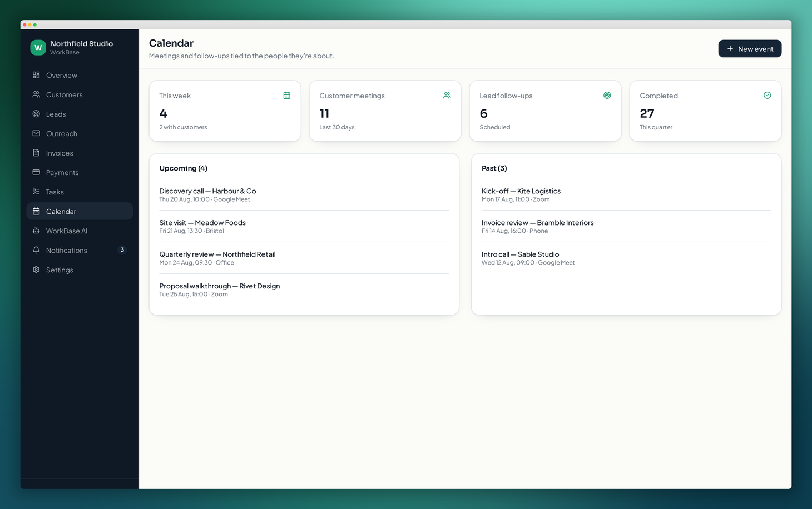
Task: Click the plus icon in New event button
Action: 730,49
